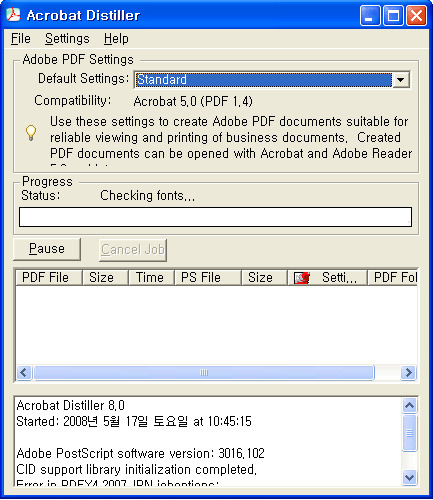Click the progress bar under Status
The image size is (433, 500).
(215, 217)
